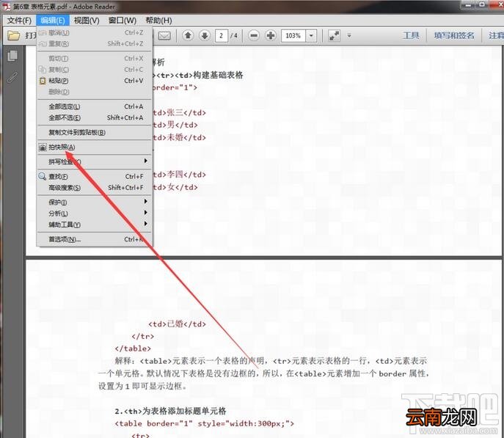Click the open file folder icon
The image size is (504, 438).
pyautogui.click(x=13, y=35)
